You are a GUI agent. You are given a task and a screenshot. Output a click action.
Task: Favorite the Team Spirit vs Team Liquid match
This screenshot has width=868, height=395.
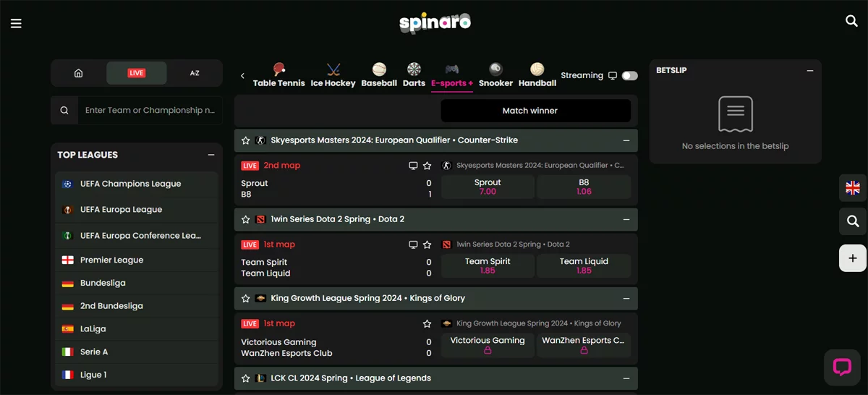tap(427, 245)
